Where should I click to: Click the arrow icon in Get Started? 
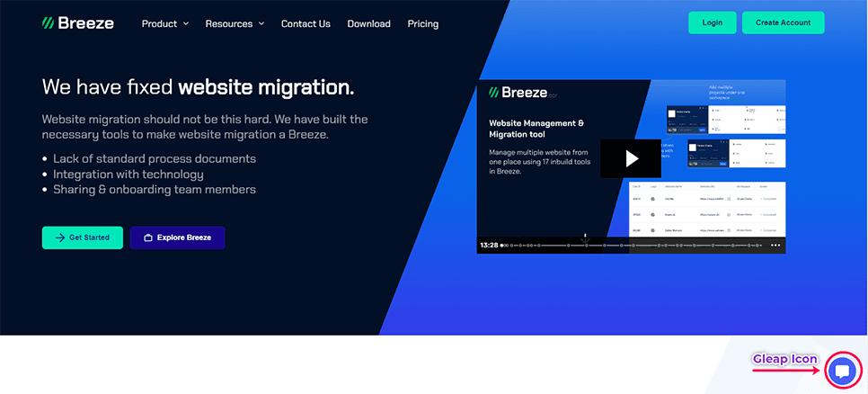[59, 237]
